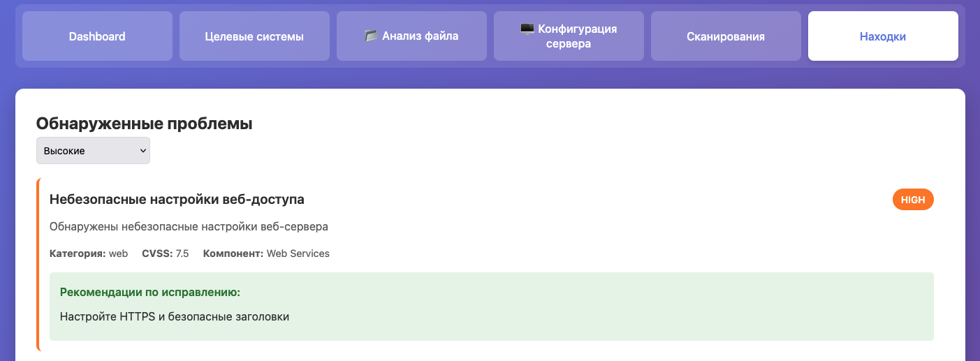Click the folder icon on Анализ файла
This screenshot has height=361, width=980.
(x=371, y=36)
